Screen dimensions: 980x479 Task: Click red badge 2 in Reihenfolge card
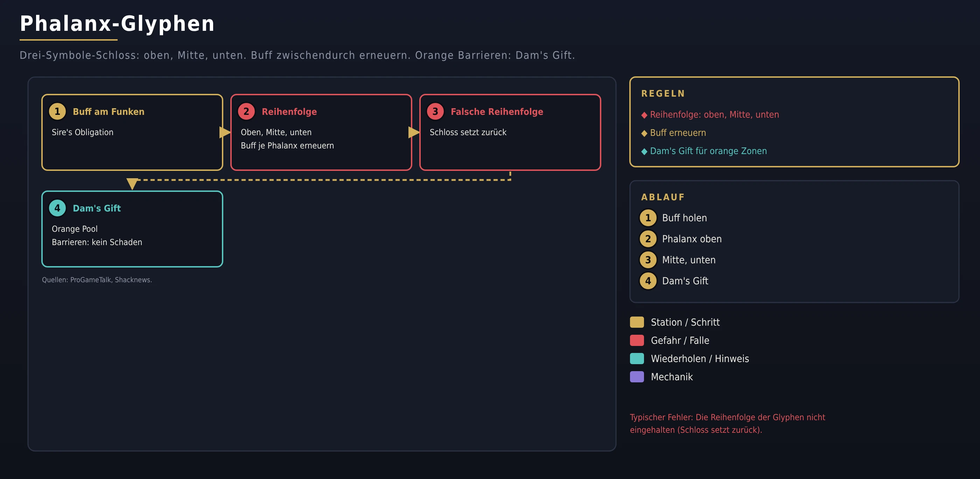(246, 111)
